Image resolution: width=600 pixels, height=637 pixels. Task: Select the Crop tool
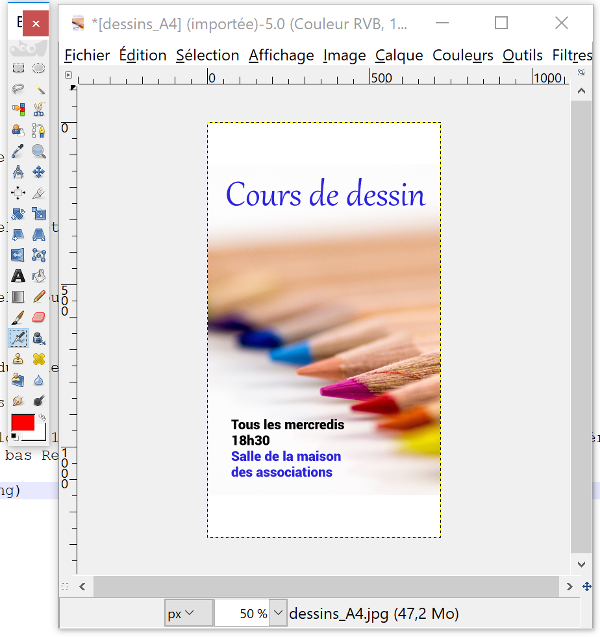[x=39, y=193]
